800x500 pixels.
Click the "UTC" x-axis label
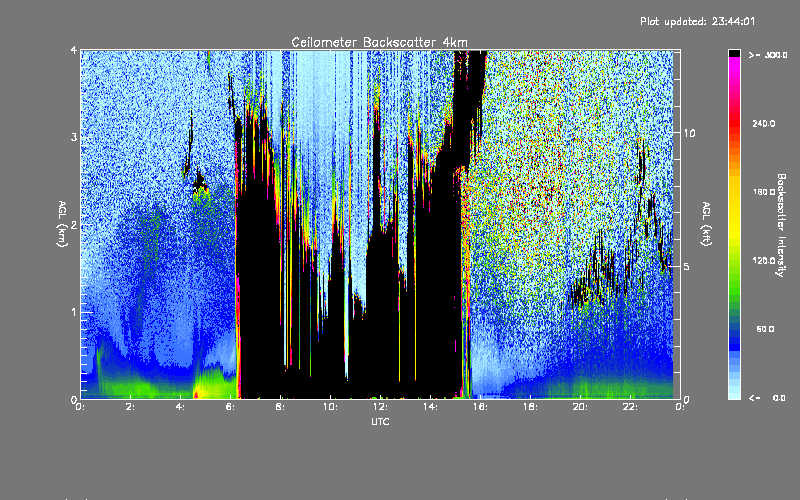coord(380,421)
